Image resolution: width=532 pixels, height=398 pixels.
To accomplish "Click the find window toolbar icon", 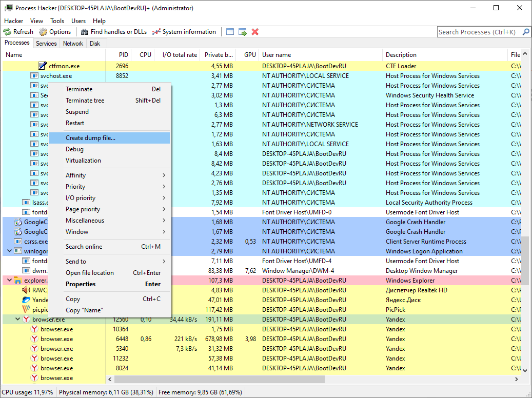I will click(230, 32).
